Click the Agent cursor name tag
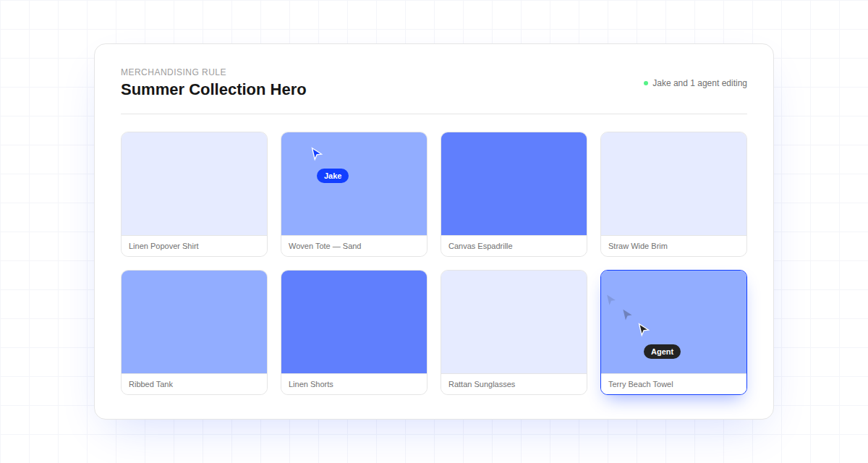The image size is (868, 463). (x=662, y=352)
